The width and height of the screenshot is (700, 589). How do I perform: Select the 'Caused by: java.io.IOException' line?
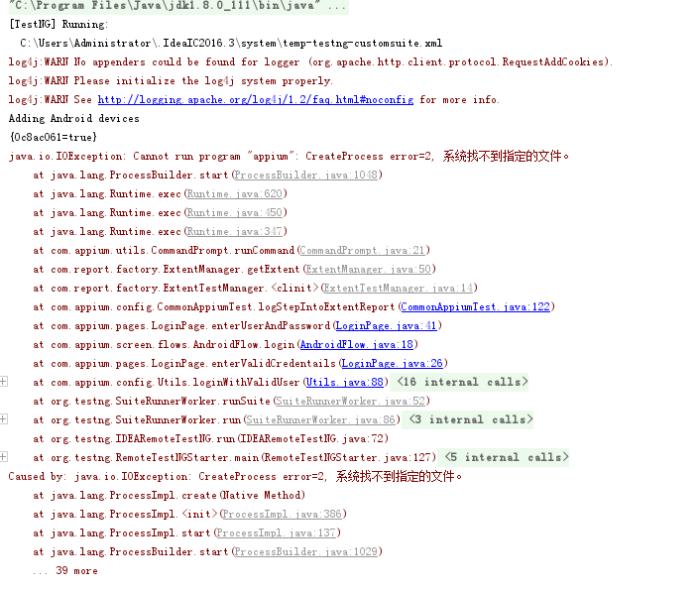[x=235, y=477]
